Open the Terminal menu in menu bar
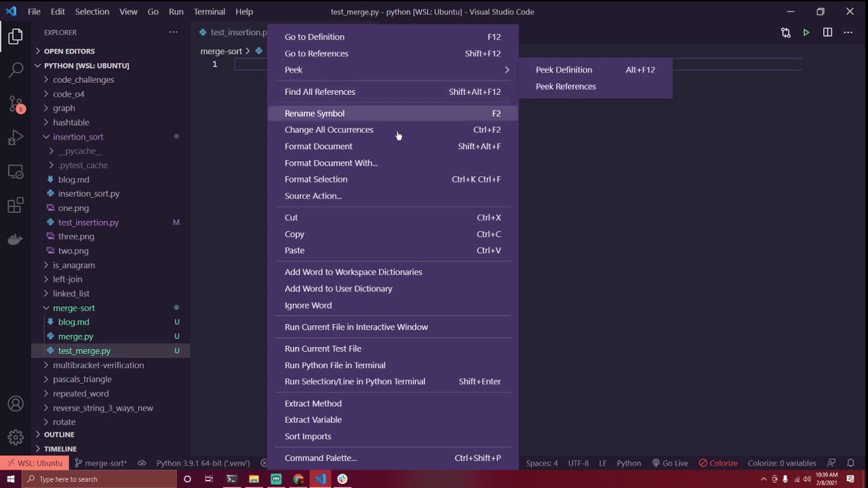The image size is (868, 488). pos(209,12)
